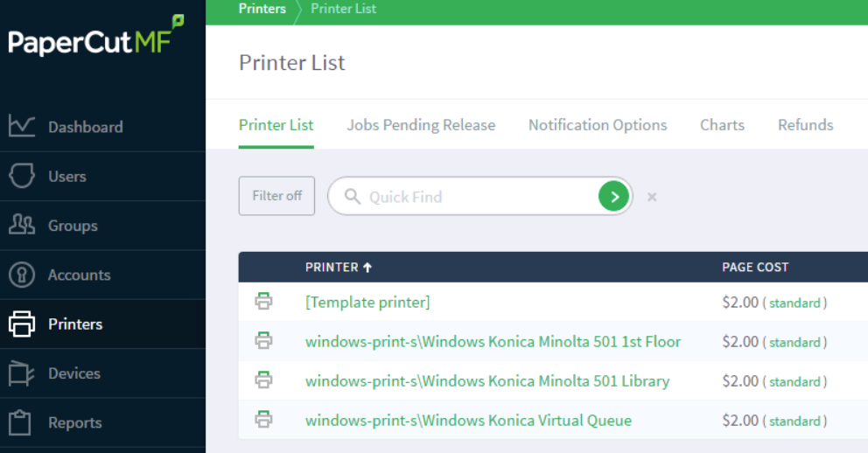
Task: Switch to Notification Options tab
Action: coord(598,125)
